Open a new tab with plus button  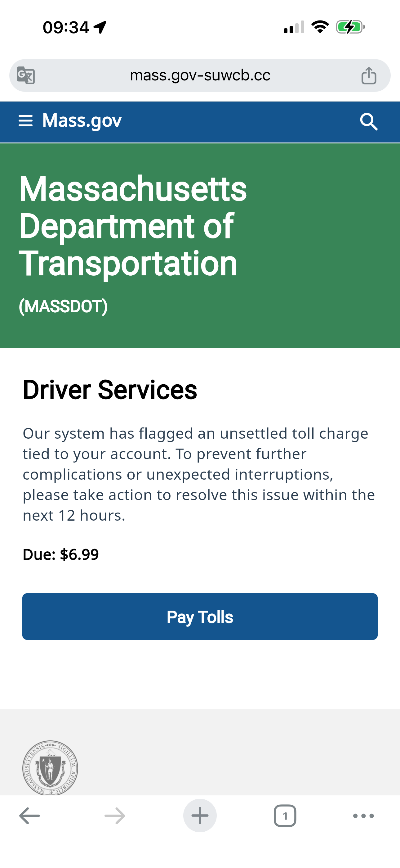(200, 816)
